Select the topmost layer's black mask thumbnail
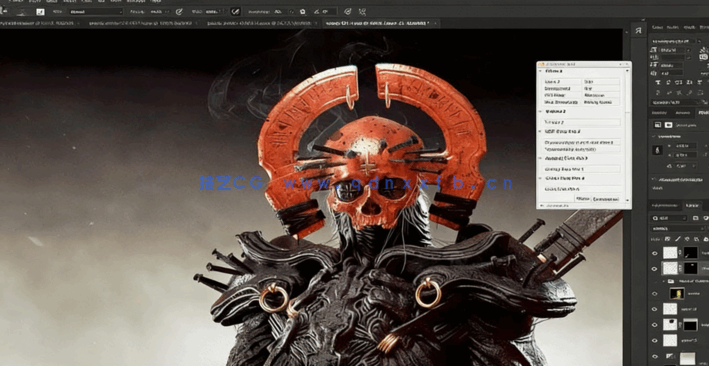This screenshot has height=366, width=709. tap(690, 252)
